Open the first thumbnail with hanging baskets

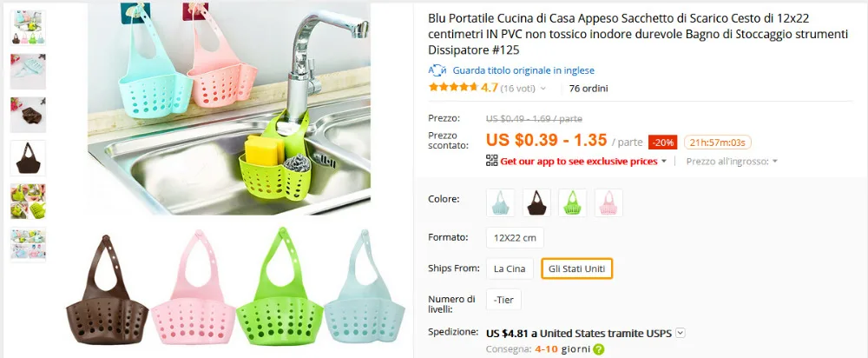[28, 28]
